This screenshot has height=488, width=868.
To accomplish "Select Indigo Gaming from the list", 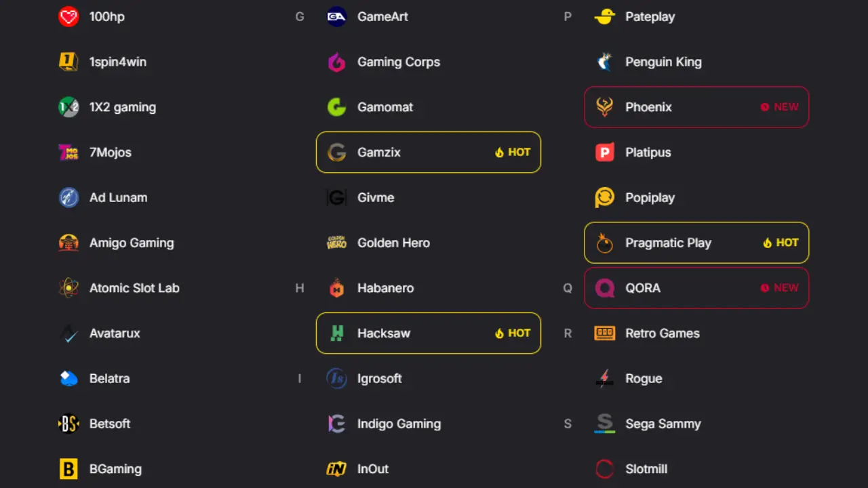I will [x=398, y=424].
